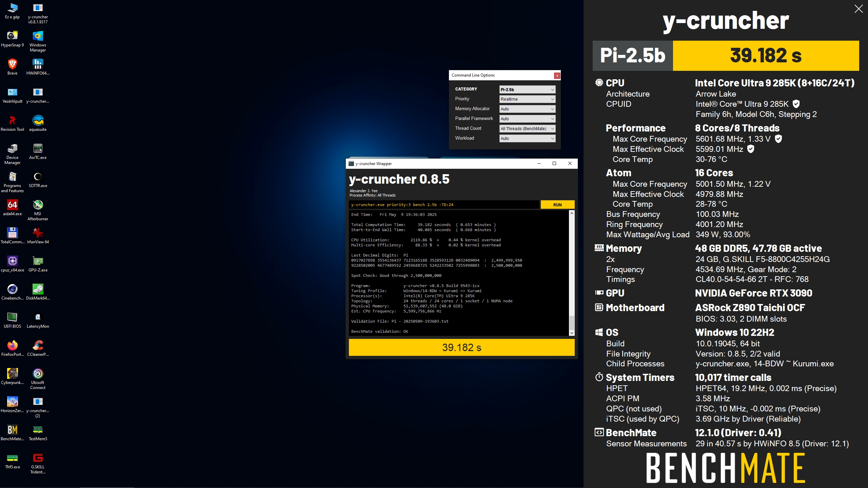The image size is (868, 488).
Task: Launch the Revision Tool icon
Action: click(13, 123)
